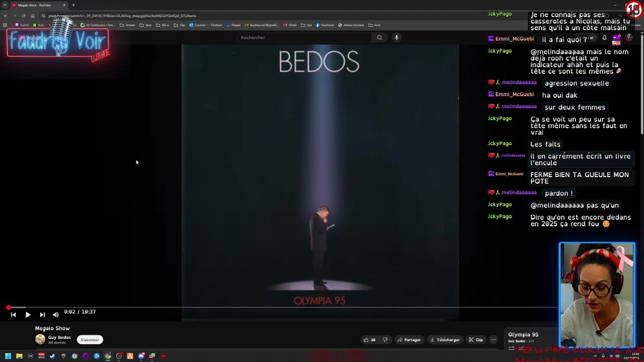The image size is (644, 362).
Task: Open the Partager share dialog
Action: 409,340
